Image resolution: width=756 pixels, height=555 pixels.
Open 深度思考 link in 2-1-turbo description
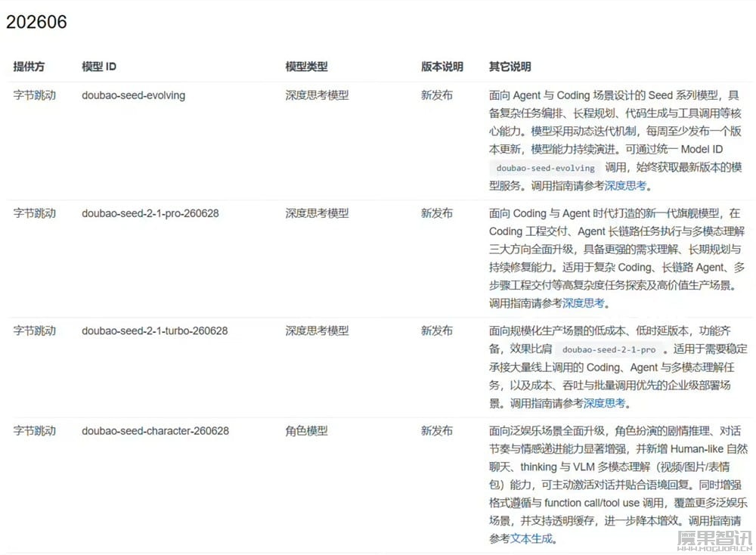tap(604, 403)
